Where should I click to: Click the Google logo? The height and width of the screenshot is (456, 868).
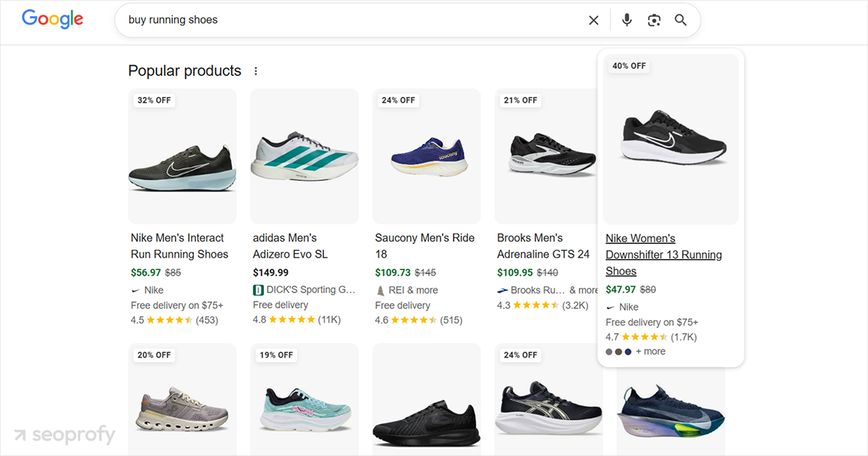(x=52, y=20)
